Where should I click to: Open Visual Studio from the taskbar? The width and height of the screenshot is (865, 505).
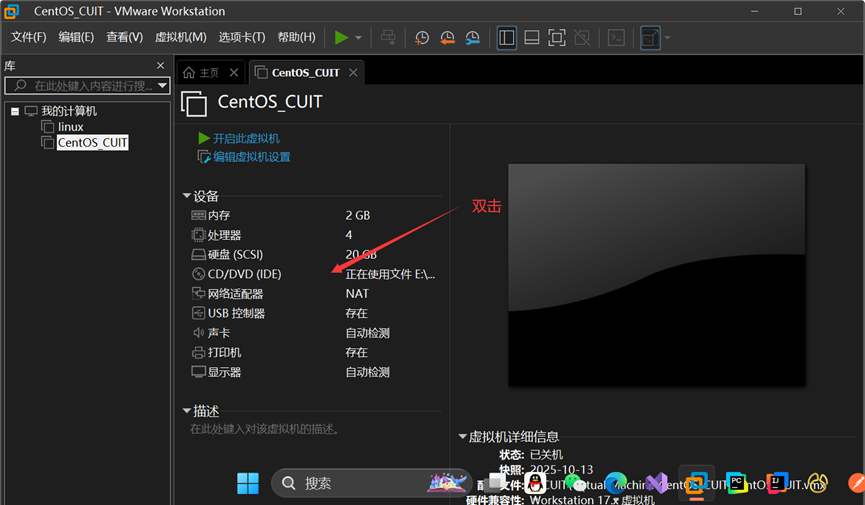[x=656, y=483]
